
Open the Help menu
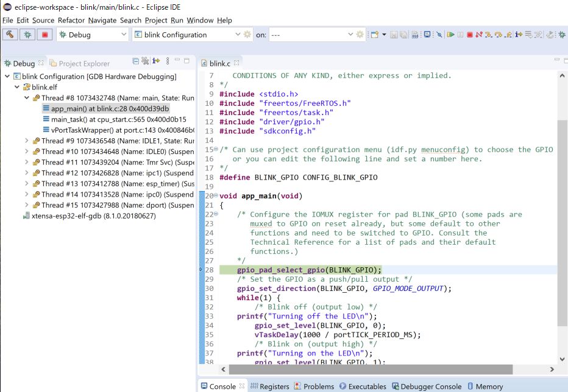click(x=225, y=20)
